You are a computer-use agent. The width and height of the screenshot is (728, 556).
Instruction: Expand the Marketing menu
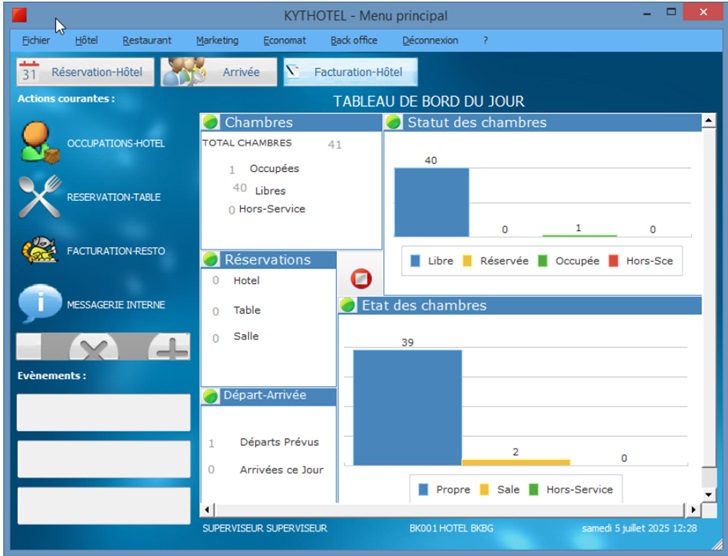[217, 41]
